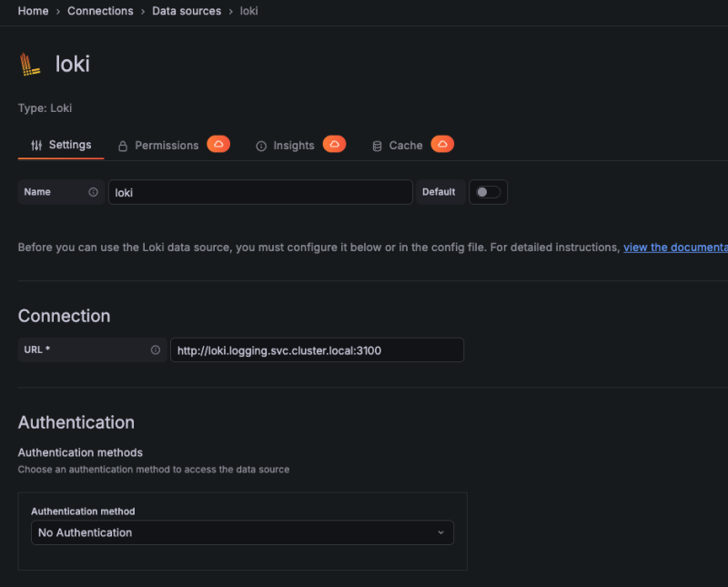Screen dimensions: 728x587
Task: Navigate to Connections breadcrumb
Action: [100, 11]
